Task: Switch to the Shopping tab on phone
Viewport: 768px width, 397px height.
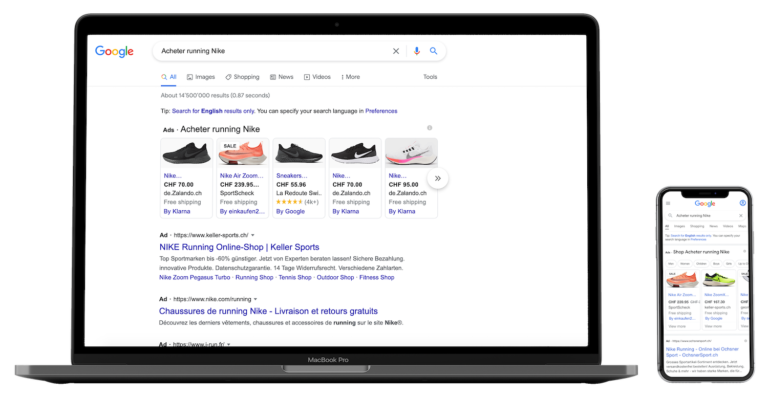Action: 697,226
